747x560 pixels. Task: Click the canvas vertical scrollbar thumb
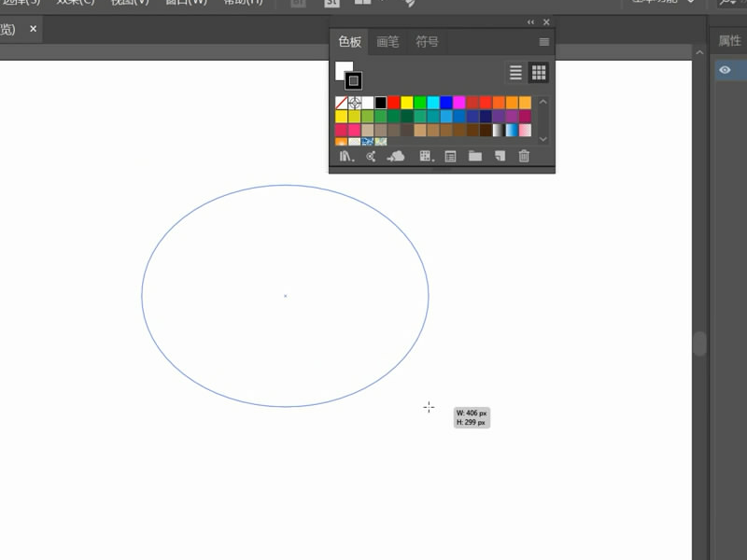click(x=698, y=343)
